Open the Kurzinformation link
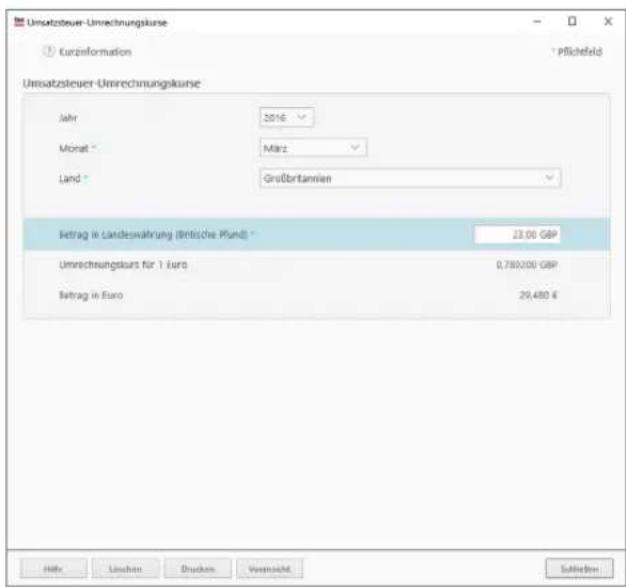The width and height of the screenshot is (626, 587). click(95, 52)
